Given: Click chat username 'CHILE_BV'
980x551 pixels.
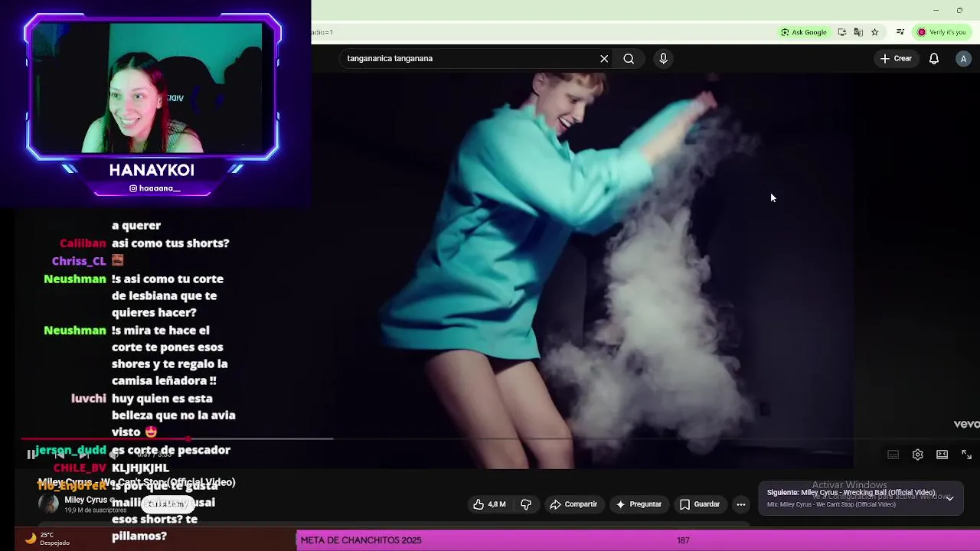Looking at the screenshot, I should click(80, 468).
